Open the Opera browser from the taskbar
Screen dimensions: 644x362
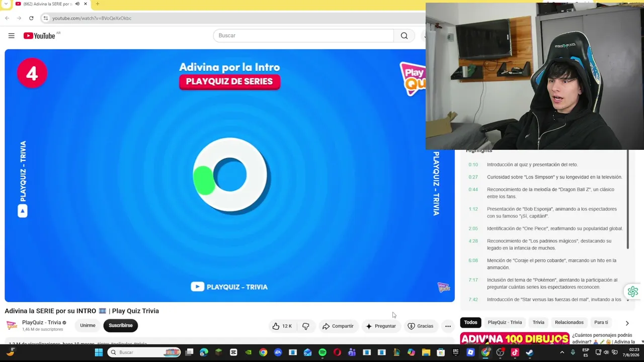[337, 352]
